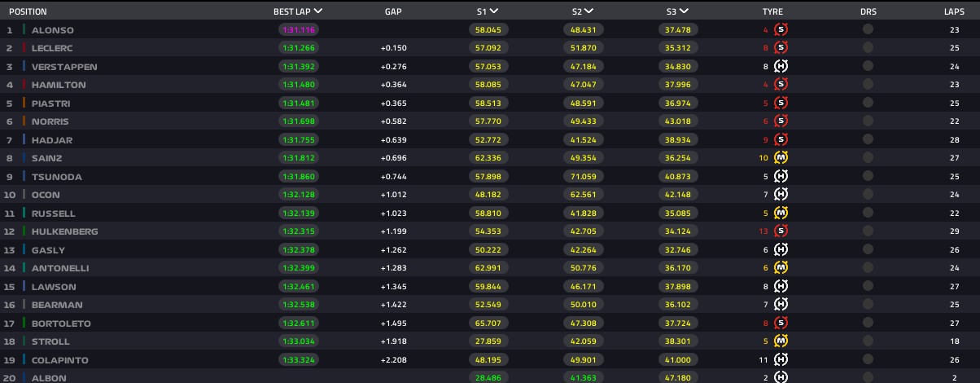This screenshot has width=980, height=383.
Task: Click the DRS indicator for Leclerc
Action: 868,48
